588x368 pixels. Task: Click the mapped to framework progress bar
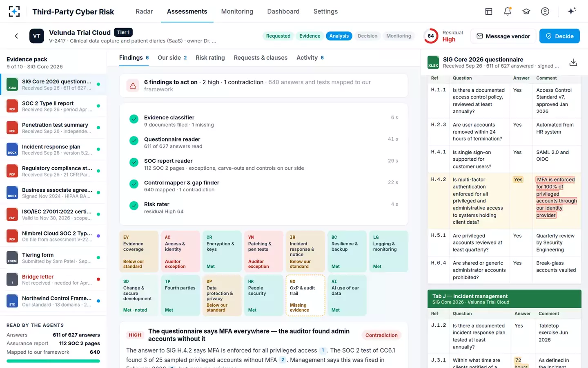(53, 361)
